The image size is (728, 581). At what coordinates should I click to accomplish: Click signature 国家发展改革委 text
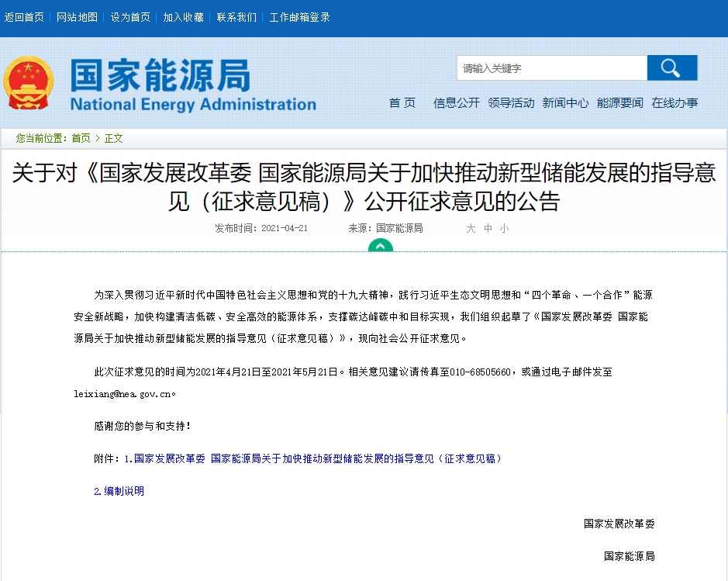tap(619, 524)
